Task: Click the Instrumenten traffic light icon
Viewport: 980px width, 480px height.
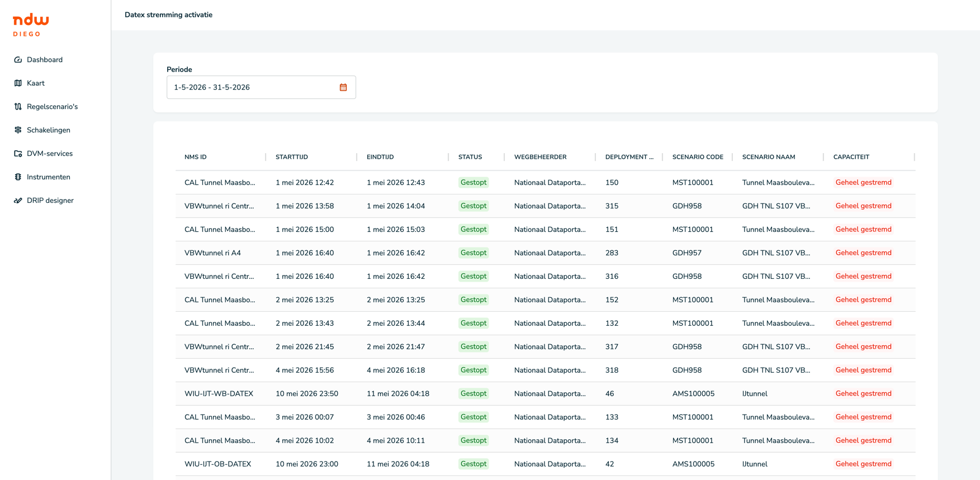Action: [x=18, y=177]
